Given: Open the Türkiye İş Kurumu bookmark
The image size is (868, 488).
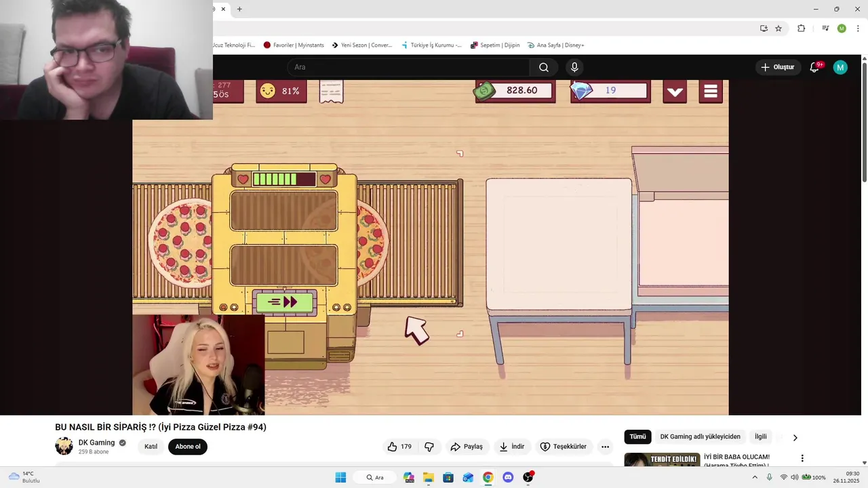Looking at the screenshot, I should click(431, 45).
